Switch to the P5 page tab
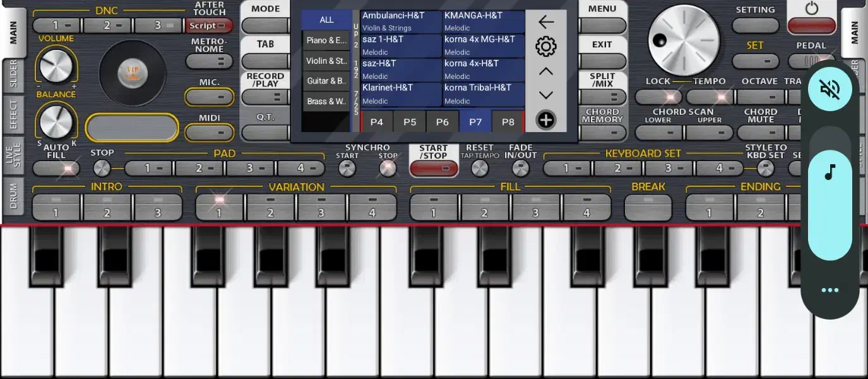Viewport: 868px width, 379px height. [x=410, y=122]
